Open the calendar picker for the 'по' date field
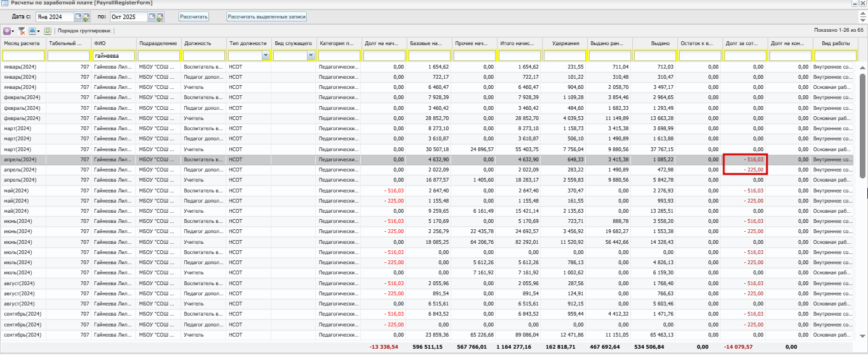 152,17
